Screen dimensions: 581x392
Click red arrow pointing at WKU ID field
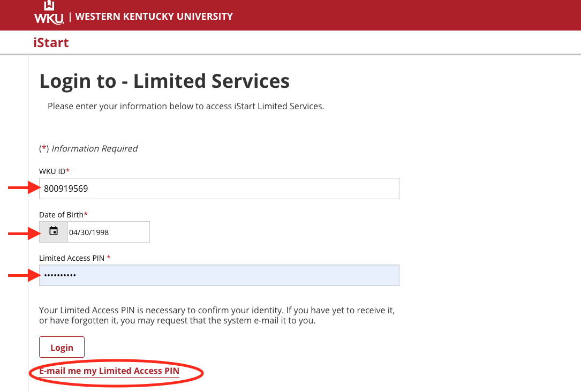point(24,189)
